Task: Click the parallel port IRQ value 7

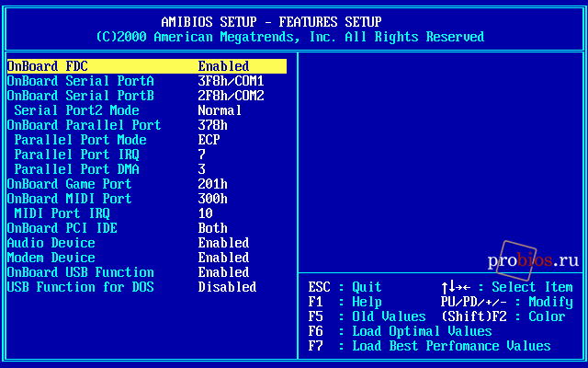Action: [202, 155]
